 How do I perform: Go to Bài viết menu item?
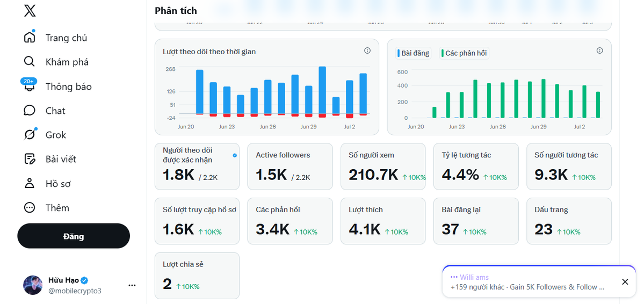click(61, 160)
